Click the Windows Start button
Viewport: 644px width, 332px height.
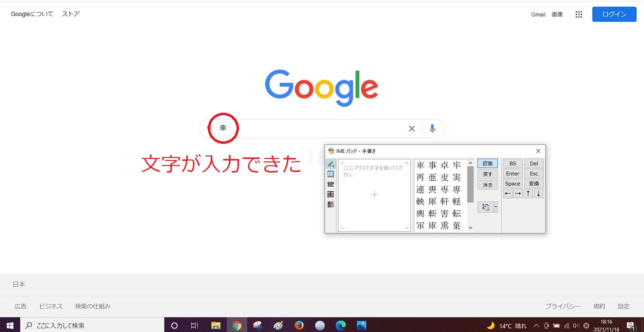(10, 325)
